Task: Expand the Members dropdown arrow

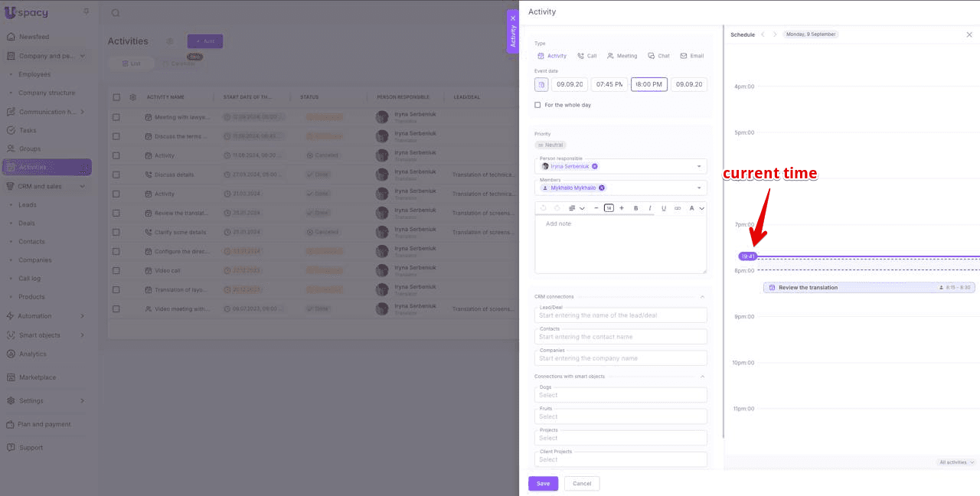Action: click(698, 188)
